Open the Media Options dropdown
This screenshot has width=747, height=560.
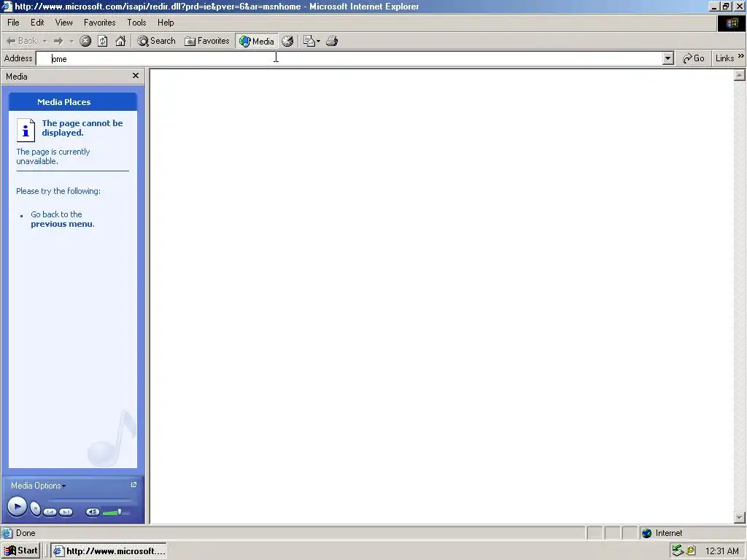point(38,486)
